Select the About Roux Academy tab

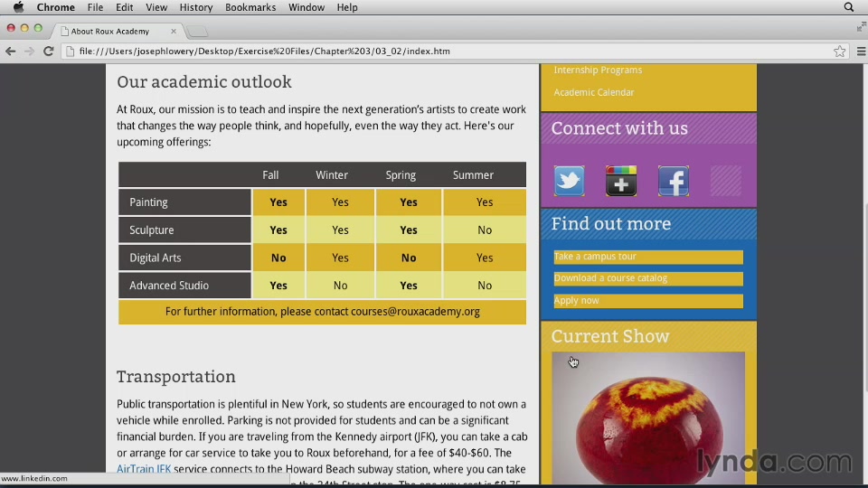pos(117,31)
